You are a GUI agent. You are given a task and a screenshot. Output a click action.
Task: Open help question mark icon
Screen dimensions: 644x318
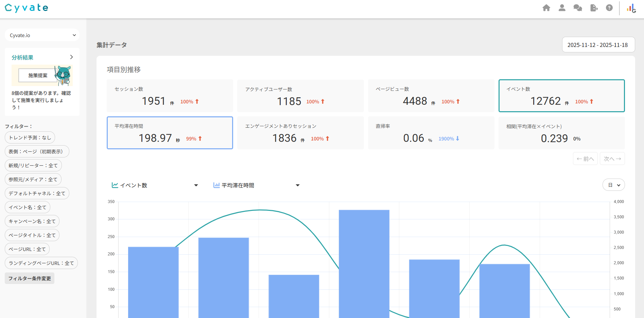[609, 8]
